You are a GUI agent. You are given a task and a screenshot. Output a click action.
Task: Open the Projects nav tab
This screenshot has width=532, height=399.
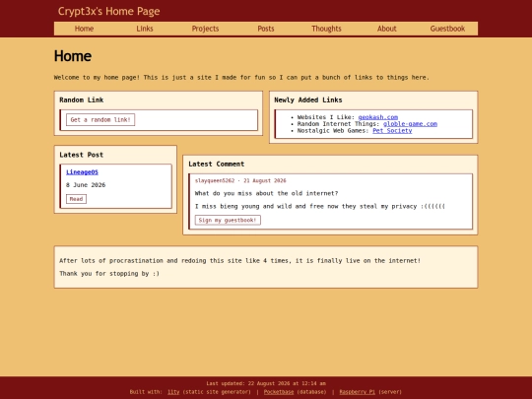click(x=205, y=29)
